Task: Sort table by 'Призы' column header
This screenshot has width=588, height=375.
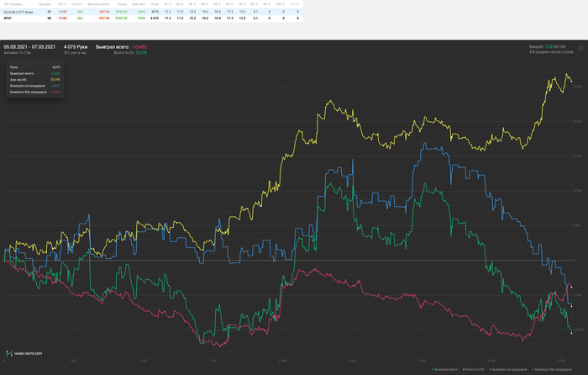Action: pos(122,4)
